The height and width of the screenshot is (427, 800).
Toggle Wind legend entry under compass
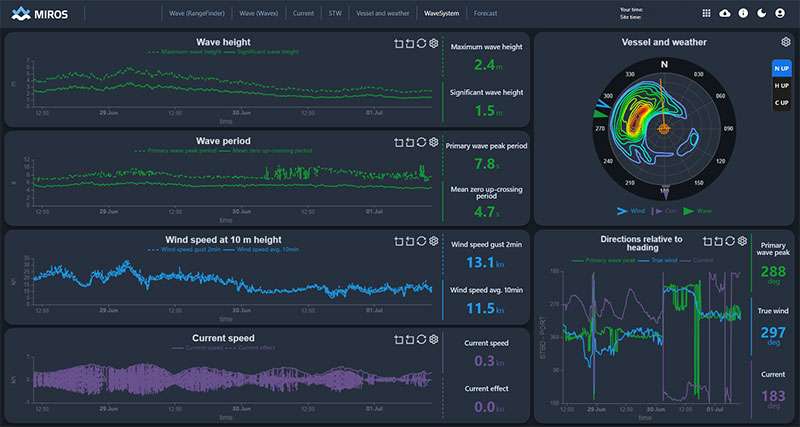coord(631,211)
